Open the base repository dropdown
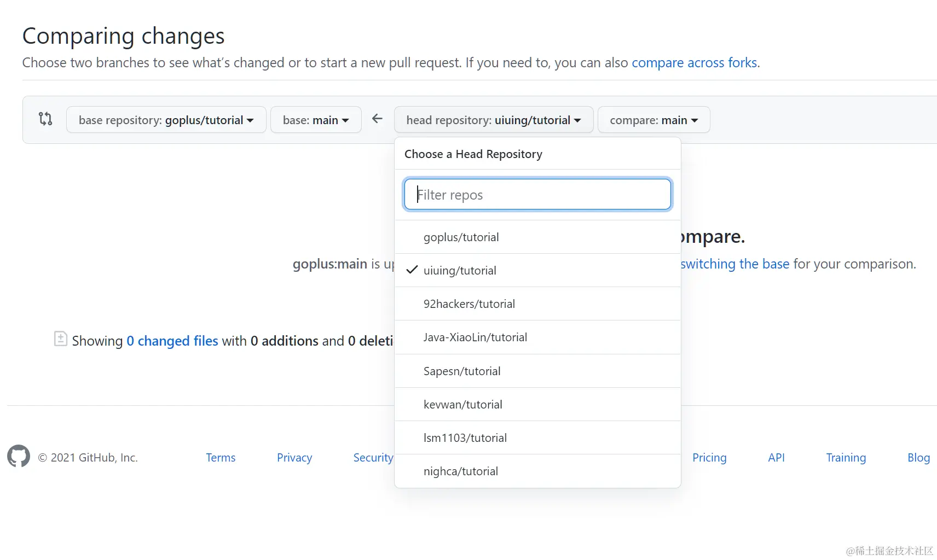Viewport: 937px width, 560px height. pyautogui.click(x=166, y=120)
